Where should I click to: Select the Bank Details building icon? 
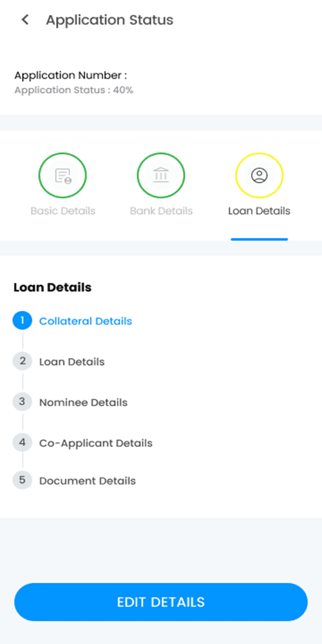pyautogui.click(x=161, y=176)
